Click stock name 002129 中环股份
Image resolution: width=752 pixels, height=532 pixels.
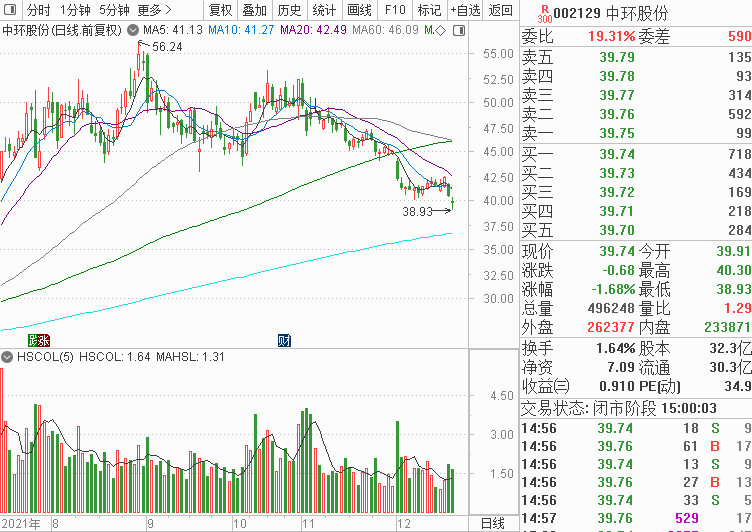[x=611, y=13]
